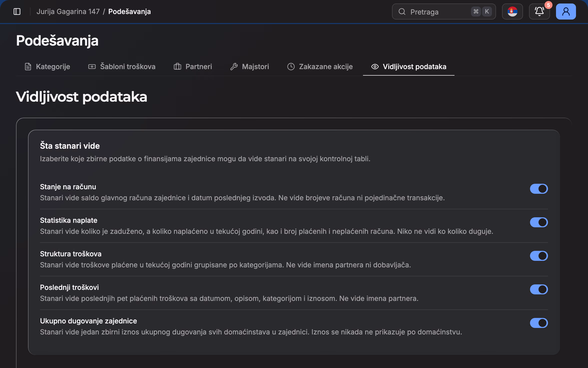588x368 pixels.
Task: Toggle the sidebar panel icon
Action: pyautogui.click(x=17, y=12)
